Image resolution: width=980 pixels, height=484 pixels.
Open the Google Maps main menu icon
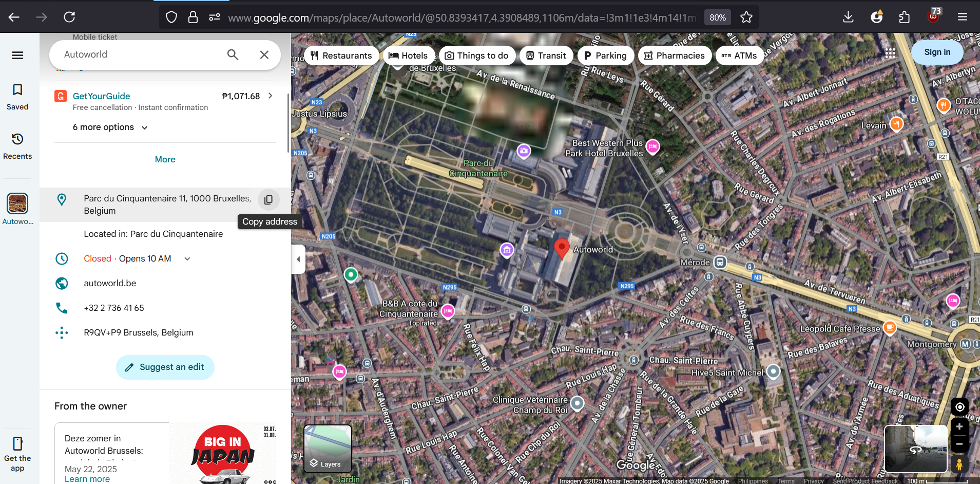click(17, 55)
